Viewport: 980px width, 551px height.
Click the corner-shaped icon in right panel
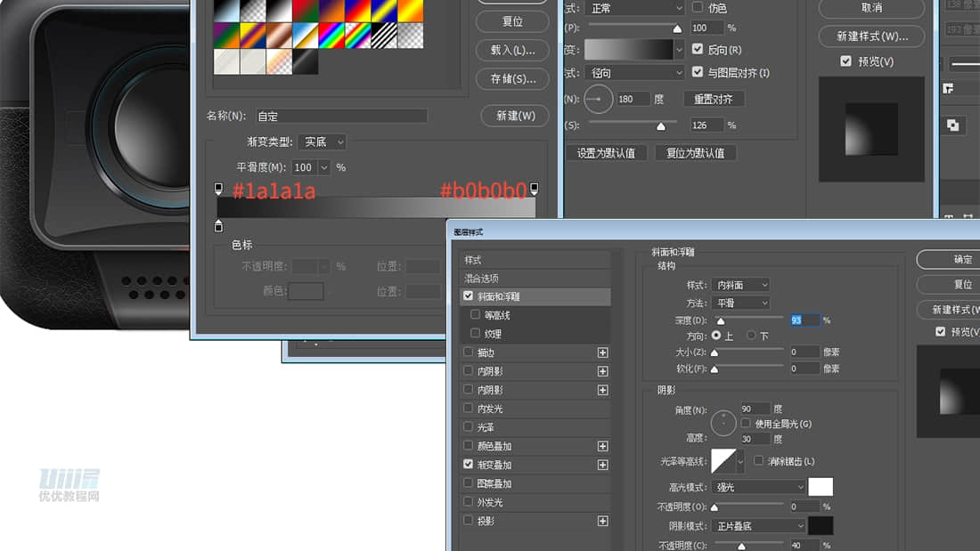(x=948, y=89)
